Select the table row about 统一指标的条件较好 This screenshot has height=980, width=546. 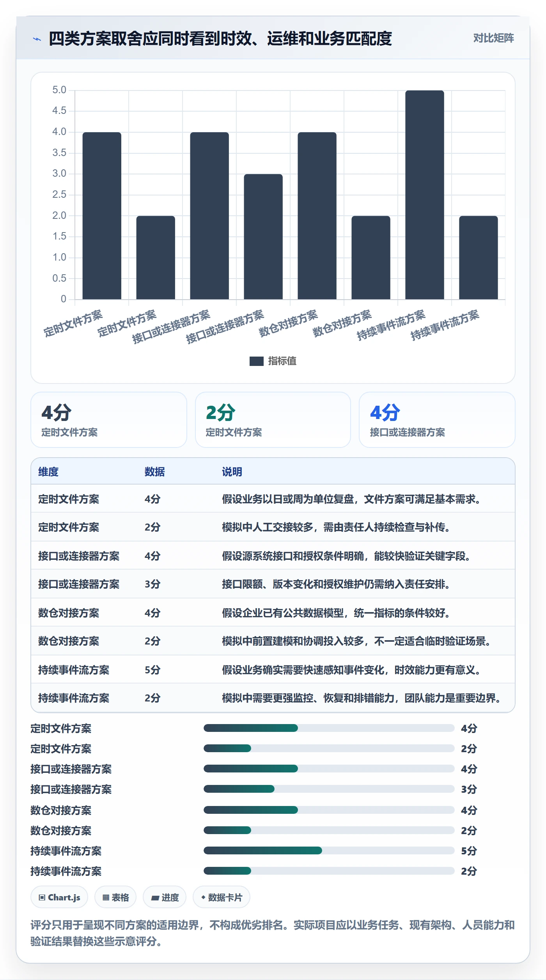click(x=273, y=613)
